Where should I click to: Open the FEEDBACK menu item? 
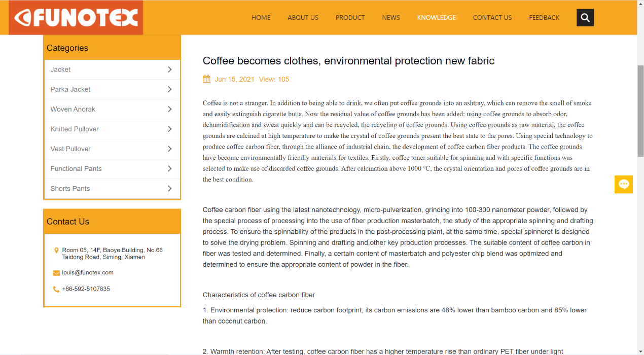(544, 18)
